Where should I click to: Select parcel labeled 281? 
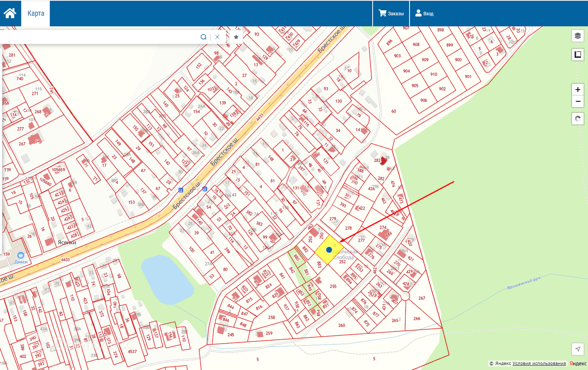(x=12, y=55)
